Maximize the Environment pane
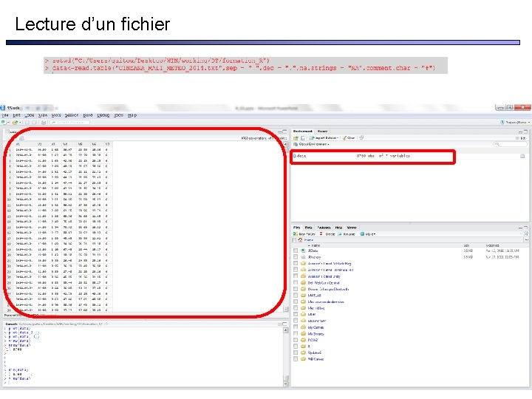 [x=525, y=132]
